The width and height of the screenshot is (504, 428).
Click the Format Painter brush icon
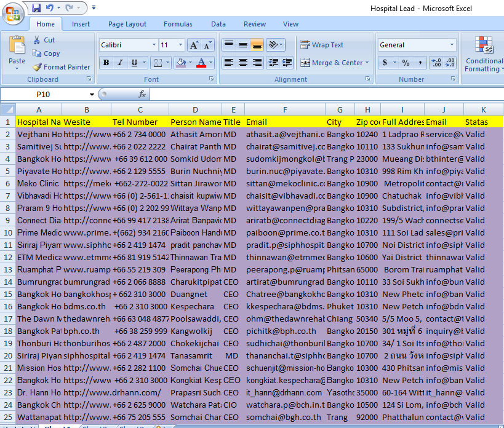pos(38,67)
